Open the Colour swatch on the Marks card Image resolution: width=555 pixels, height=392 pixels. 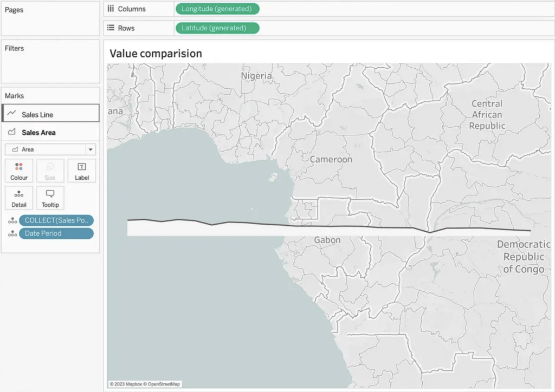click(19, 171)
